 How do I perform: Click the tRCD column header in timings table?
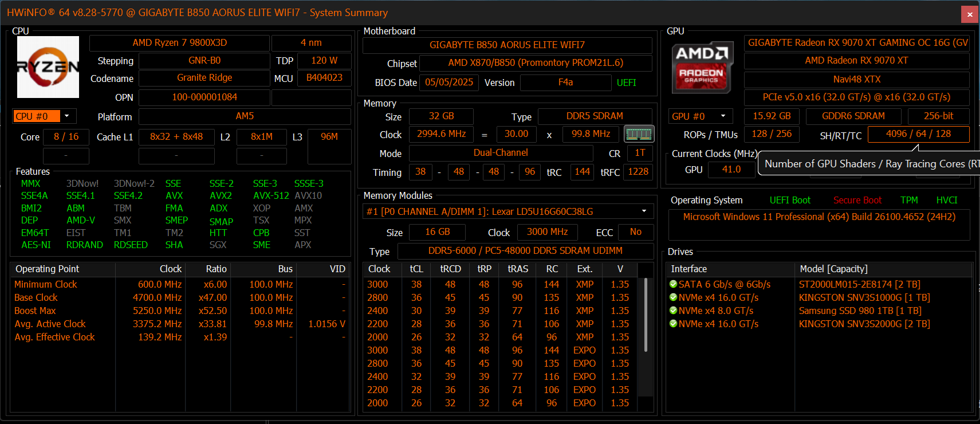450,269
